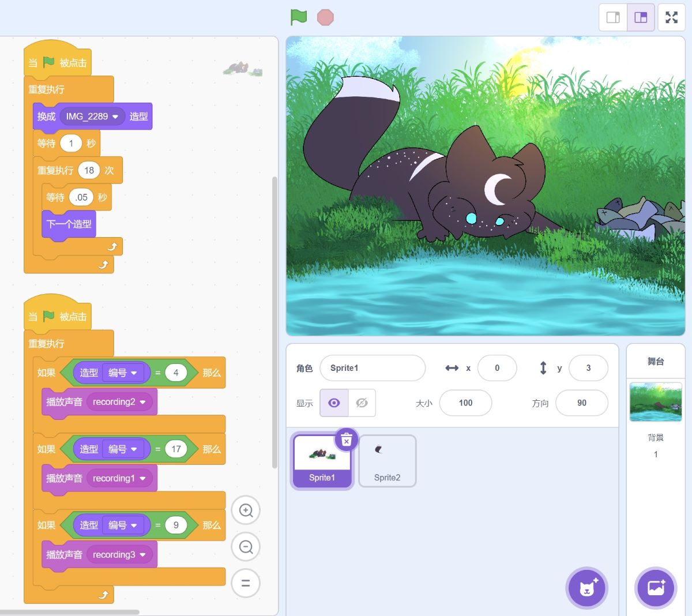The height and width of the screenshot is (616, 692).
Task: Open costume 编号 dropdown in the =9 condition
Action: [x=123, y=525]
